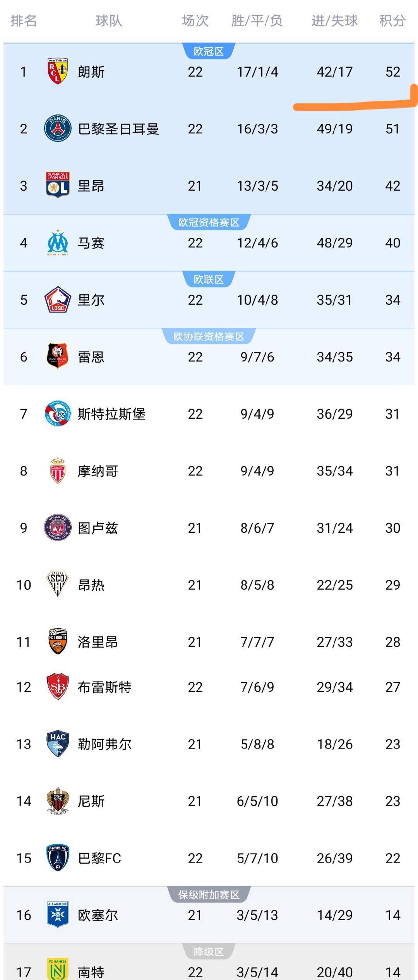Tap the Le Havre HAC logo
This screenshot has width=418, height=980.
[58, 744]
